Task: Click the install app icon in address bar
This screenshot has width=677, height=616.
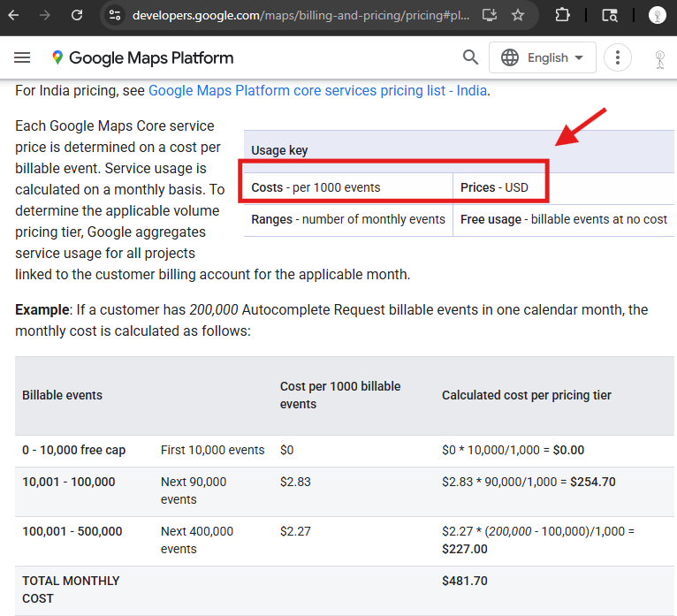Action: [490, 16]
